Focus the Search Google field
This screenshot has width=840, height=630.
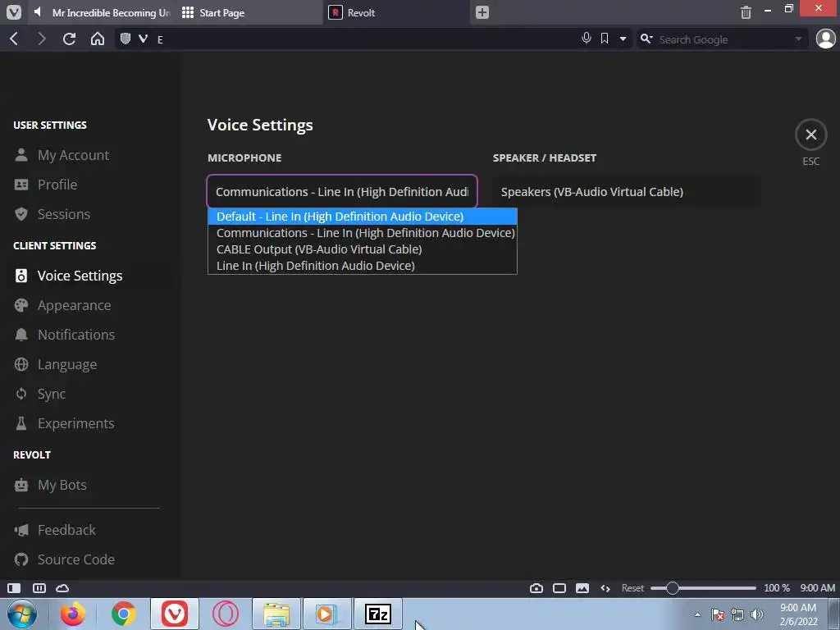pos(724,39)
